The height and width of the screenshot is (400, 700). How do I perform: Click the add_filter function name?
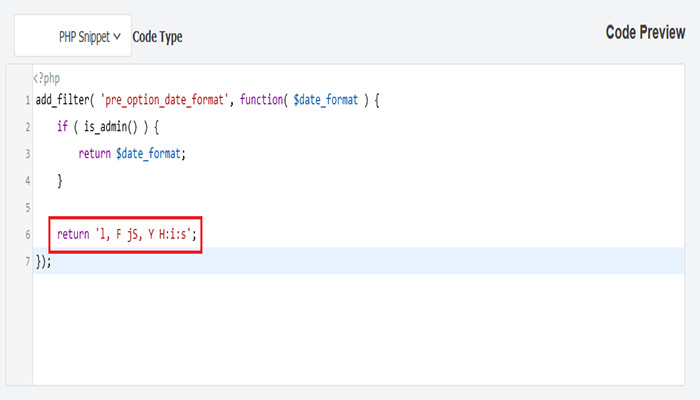click(x=62, y=101)
